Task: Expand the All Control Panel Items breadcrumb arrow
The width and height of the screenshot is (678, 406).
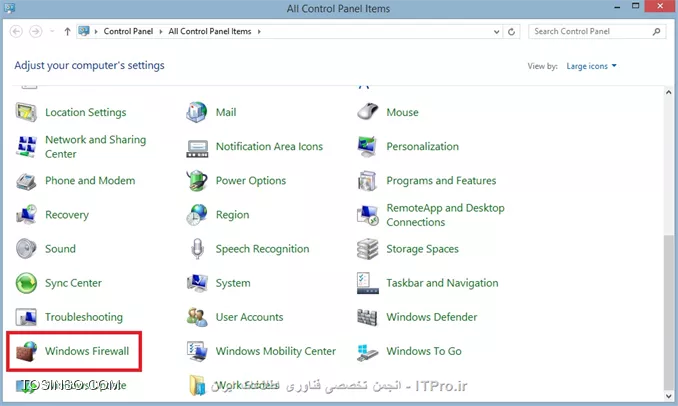Action: 259,32
